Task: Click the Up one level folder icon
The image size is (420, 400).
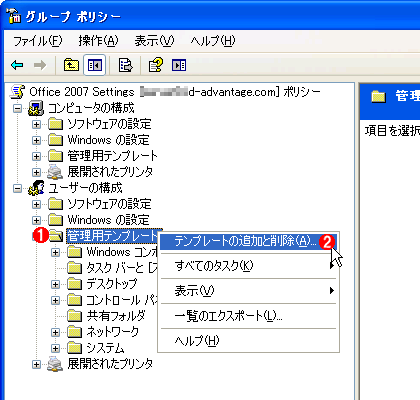Action: tap(71, 65)
